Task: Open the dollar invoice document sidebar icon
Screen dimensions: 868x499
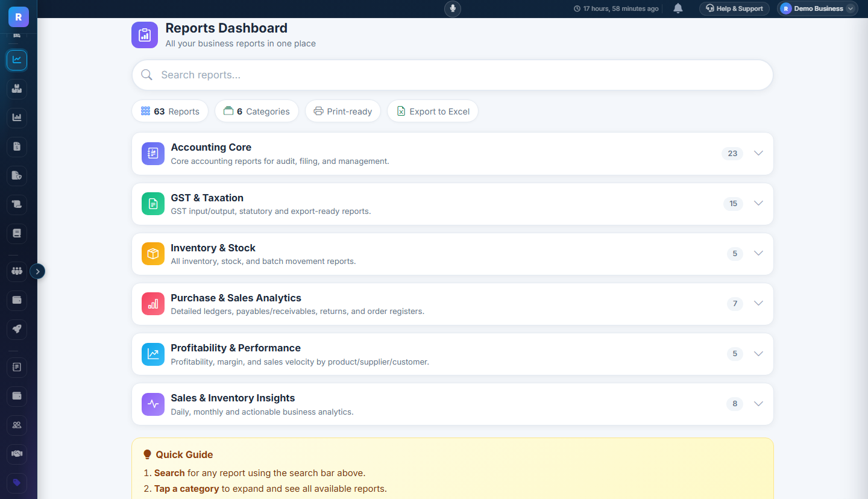Action: (17, 146)
